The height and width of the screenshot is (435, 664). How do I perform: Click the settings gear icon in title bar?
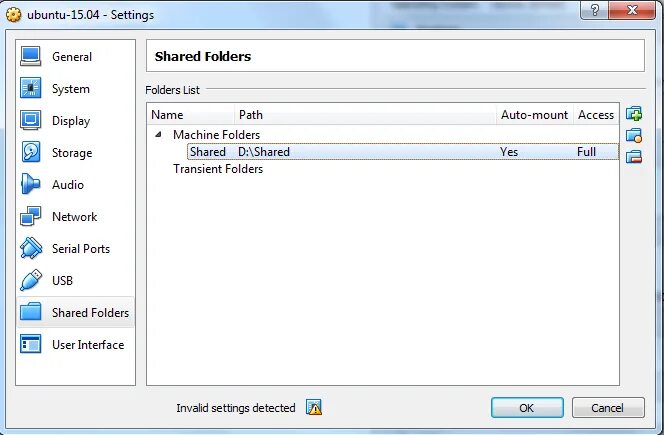click(x=14, y=15)
